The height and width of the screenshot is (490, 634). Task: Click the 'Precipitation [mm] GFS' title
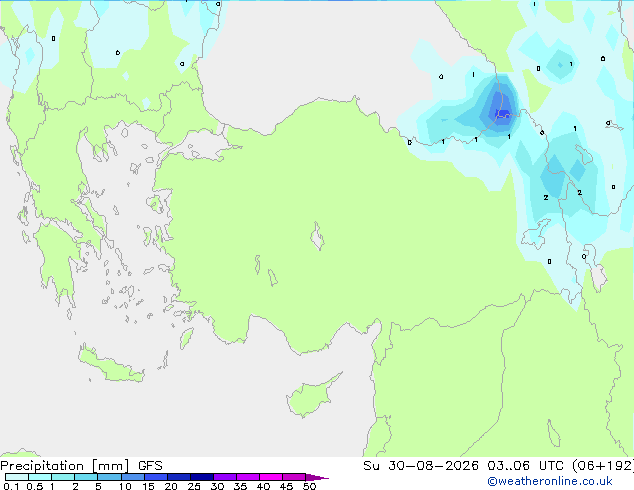click(x=81, y=466)
